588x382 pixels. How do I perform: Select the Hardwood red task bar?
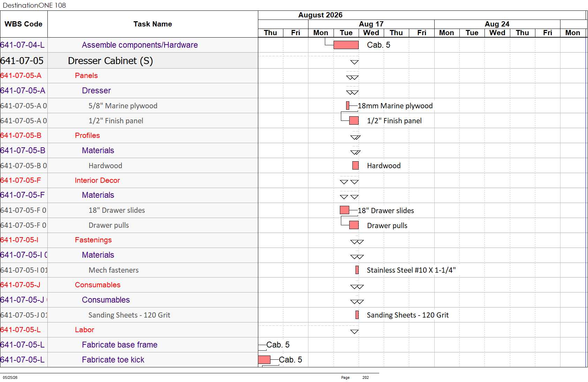355,165
